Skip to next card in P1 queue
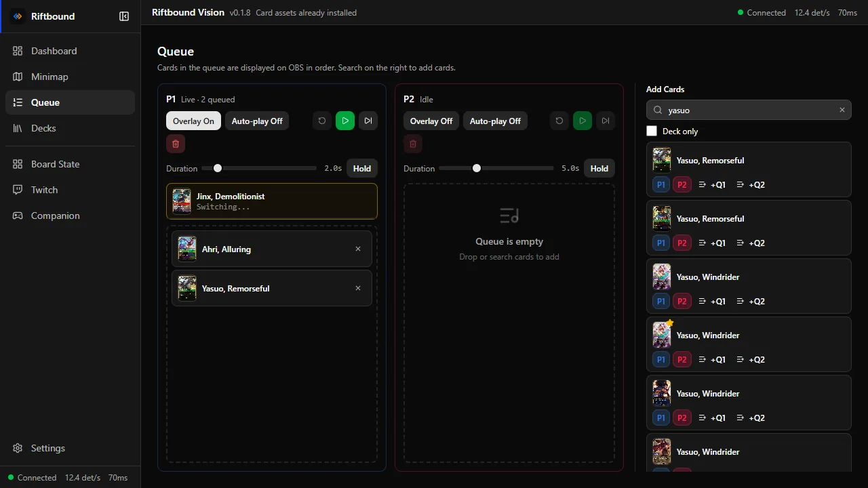Screen dimensions: 868x488 [368, 121]
